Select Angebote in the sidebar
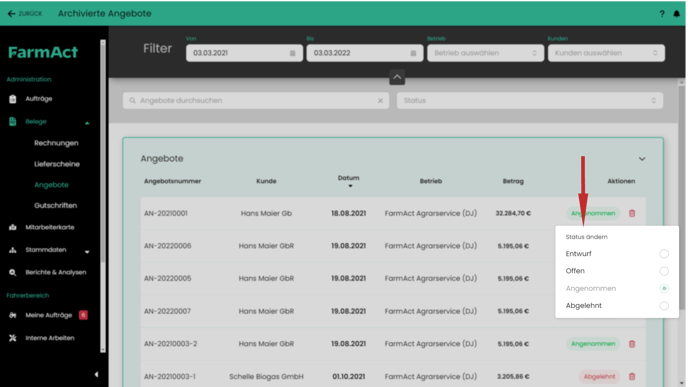 click(x=51, y=185)
